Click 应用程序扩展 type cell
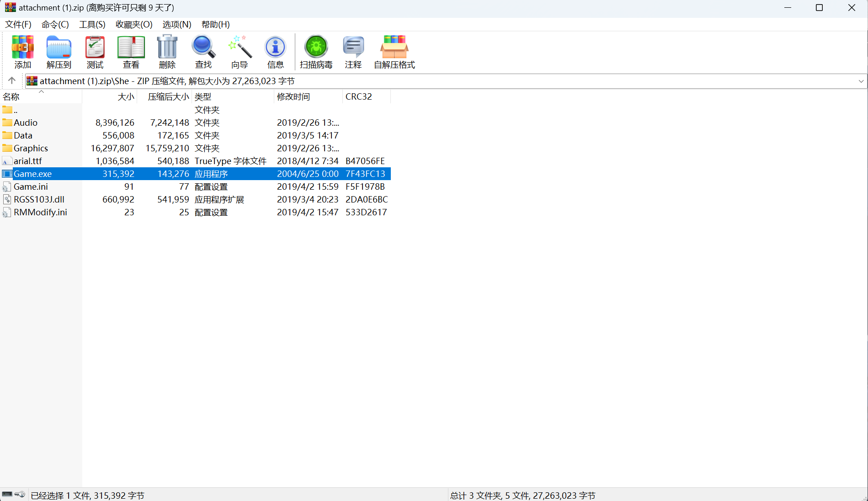868x501 pixels. point(219,199)
